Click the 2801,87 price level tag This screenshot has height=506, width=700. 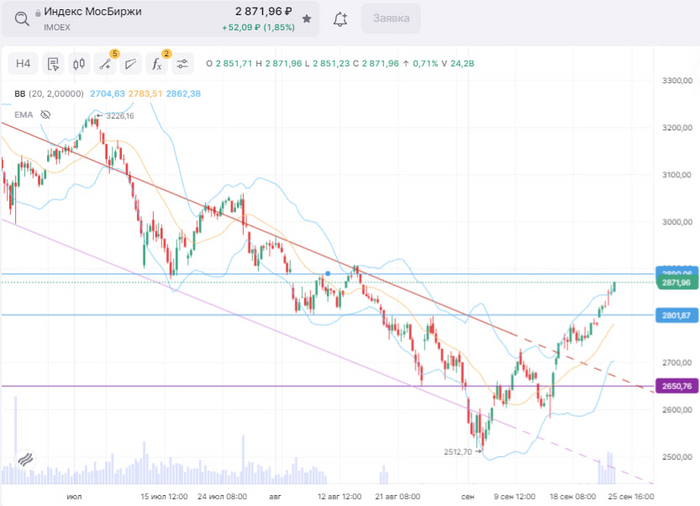[x=676, y=315]
